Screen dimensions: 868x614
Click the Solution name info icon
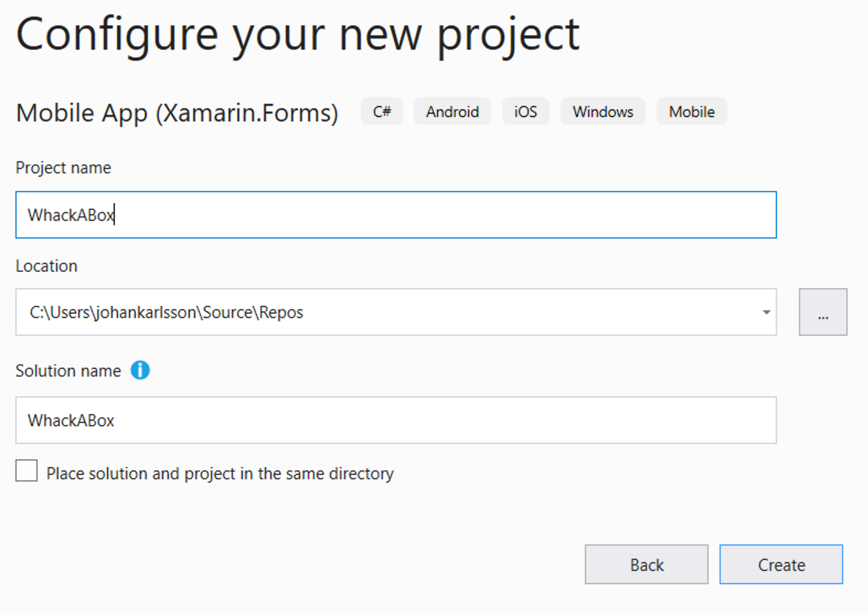(x=140, y=370)
